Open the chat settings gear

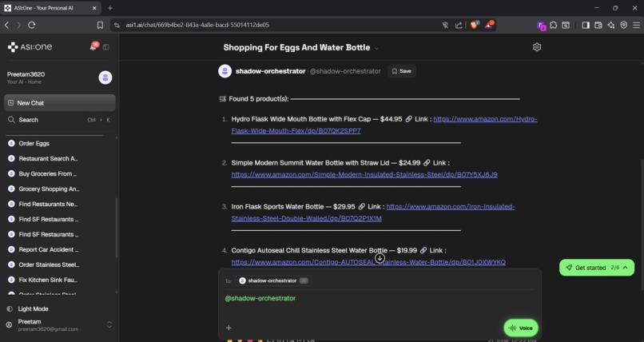[537, 47]
